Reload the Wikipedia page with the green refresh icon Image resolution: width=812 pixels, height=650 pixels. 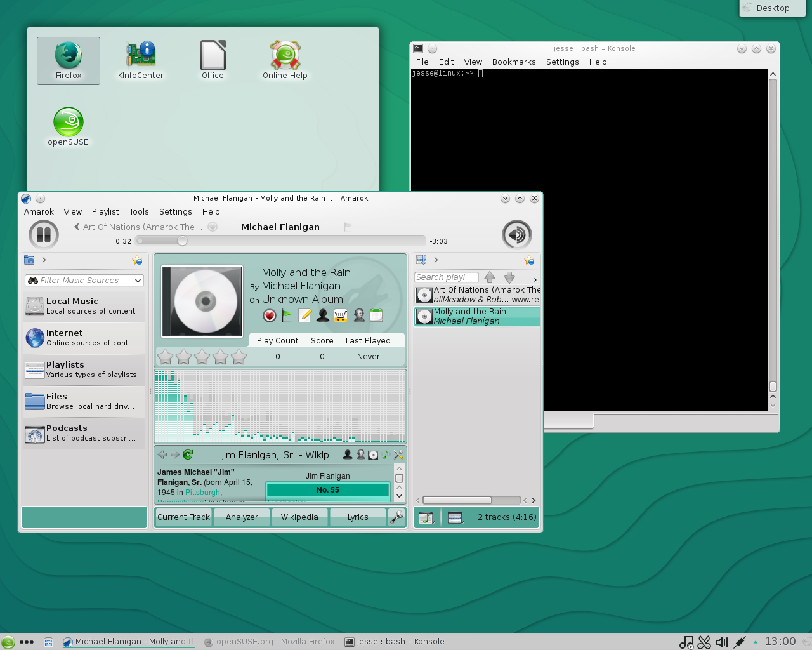188,454
